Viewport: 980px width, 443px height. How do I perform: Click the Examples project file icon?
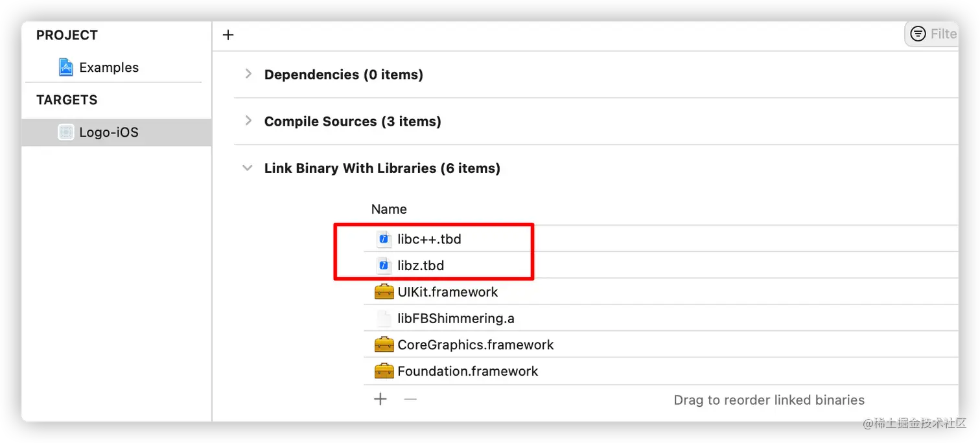[65, 67]
